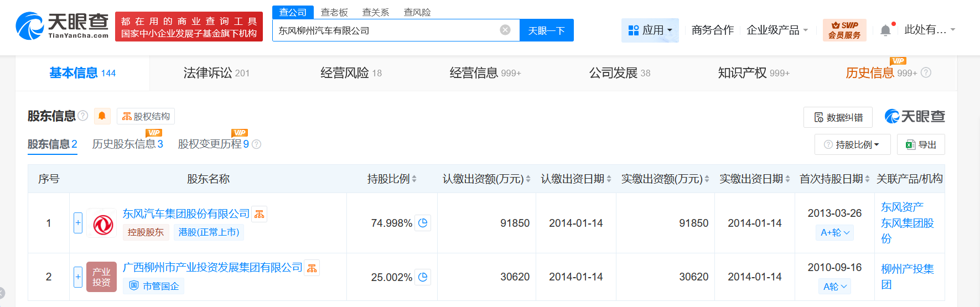Click the TianYanCha logo
Screen dimensions: 980x307
[62, 25]
